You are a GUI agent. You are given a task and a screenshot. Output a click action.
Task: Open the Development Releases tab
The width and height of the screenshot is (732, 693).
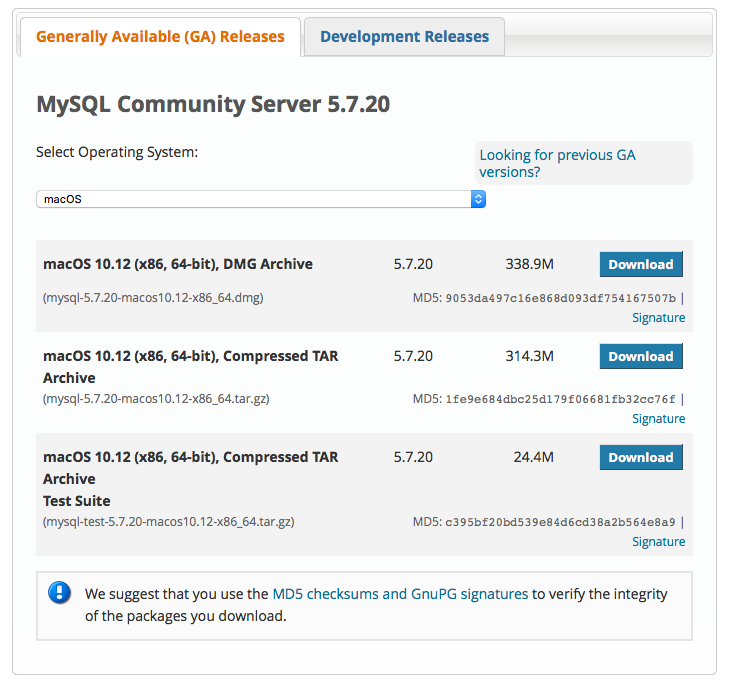pos(404,37)
